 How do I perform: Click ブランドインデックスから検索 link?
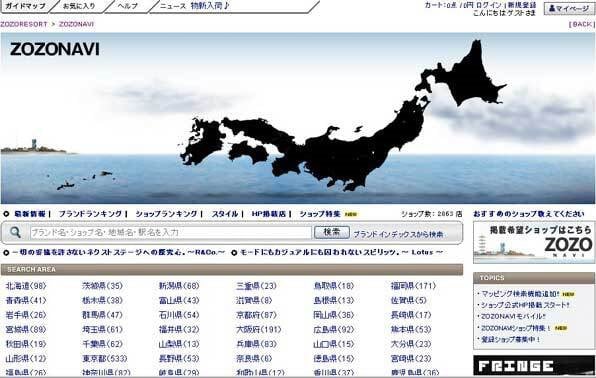pyautogui.click(x=398, y=234)
